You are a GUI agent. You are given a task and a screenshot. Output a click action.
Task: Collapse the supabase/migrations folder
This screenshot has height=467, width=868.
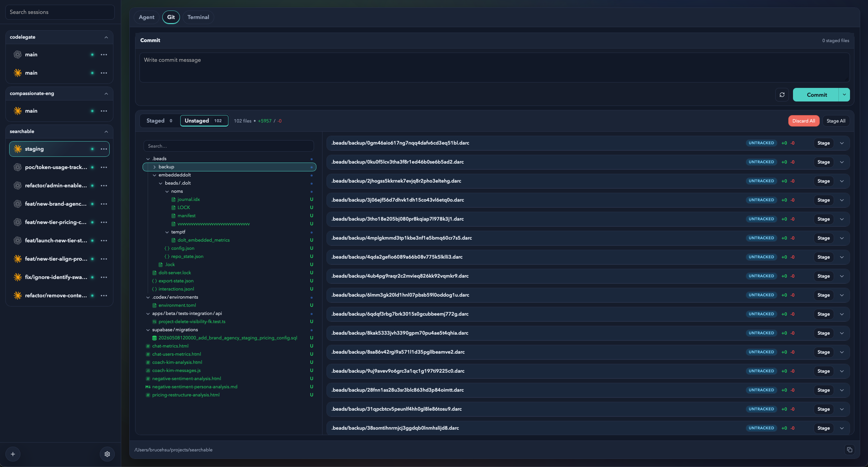click(148, 330)
